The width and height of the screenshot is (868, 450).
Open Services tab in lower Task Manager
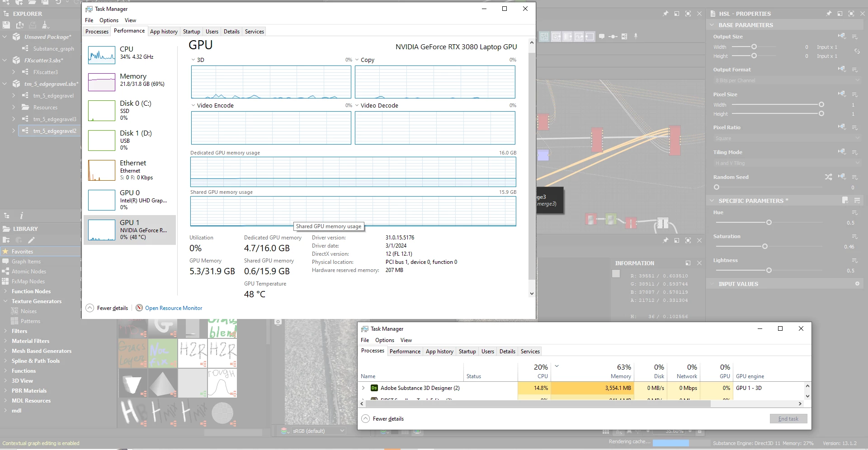click(530, 352)
